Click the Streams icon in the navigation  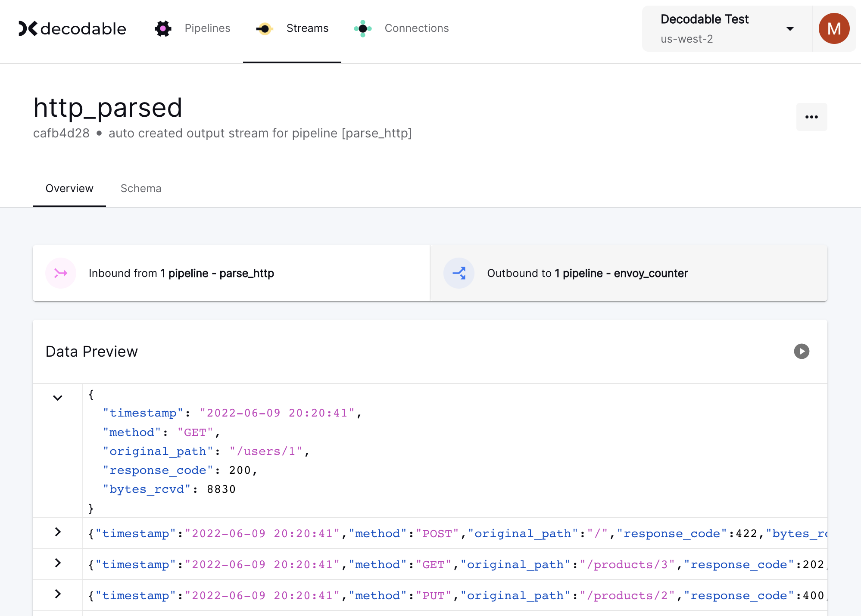tap(264, 28)
